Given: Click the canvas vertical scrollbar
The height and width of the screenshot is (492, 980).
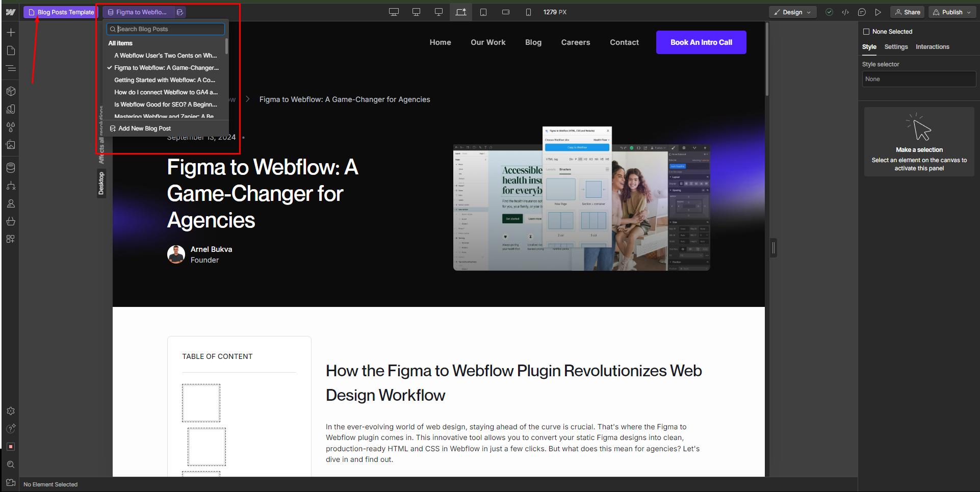Looking at the screenshot, I should point(766,59).
